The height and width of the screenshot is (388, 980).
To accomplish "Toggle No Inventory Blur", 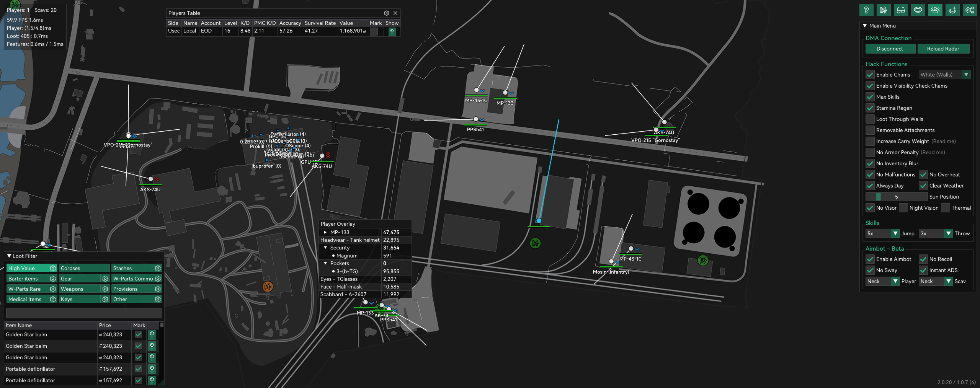I will pyautogui.click(x=870, y=163).
